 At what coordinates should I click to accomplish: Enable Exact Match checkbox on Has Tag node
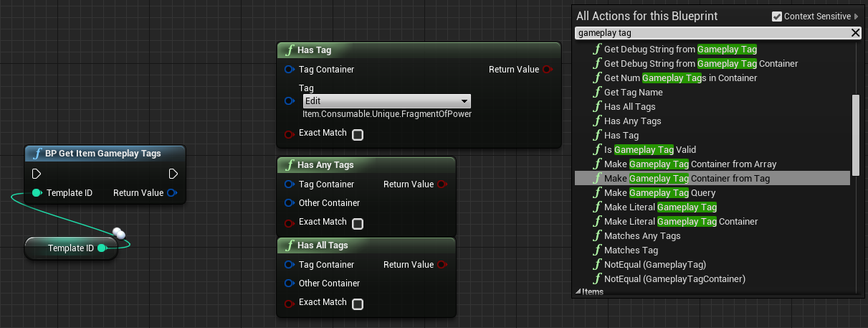(x=358, y=134)
